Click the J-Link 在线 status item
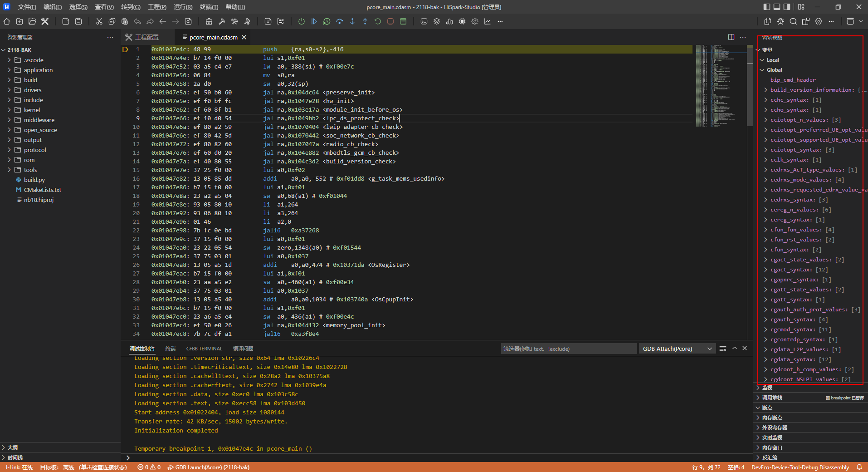Viewport: 868px width, 472px height. click(19, 467)
